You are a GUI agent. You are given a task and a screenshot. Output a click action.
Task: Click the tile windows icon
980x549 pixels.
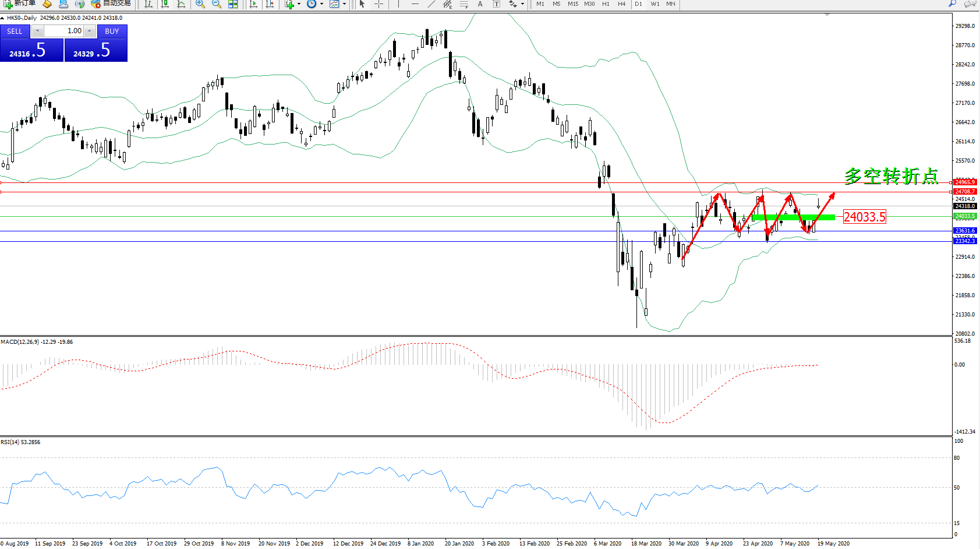click(233, 4)
